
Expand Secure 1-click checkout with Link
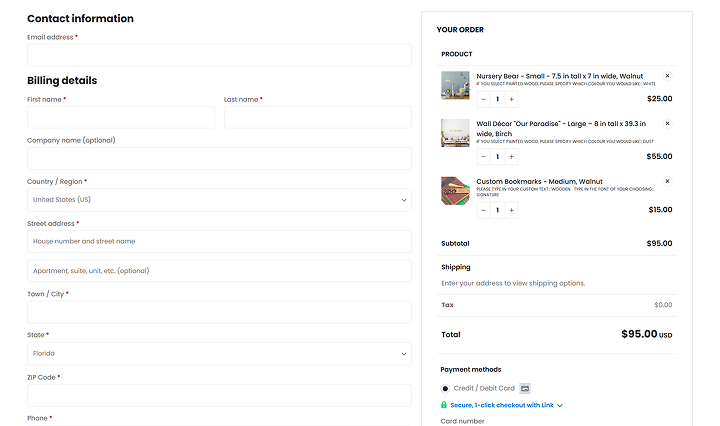pos(500,405)
